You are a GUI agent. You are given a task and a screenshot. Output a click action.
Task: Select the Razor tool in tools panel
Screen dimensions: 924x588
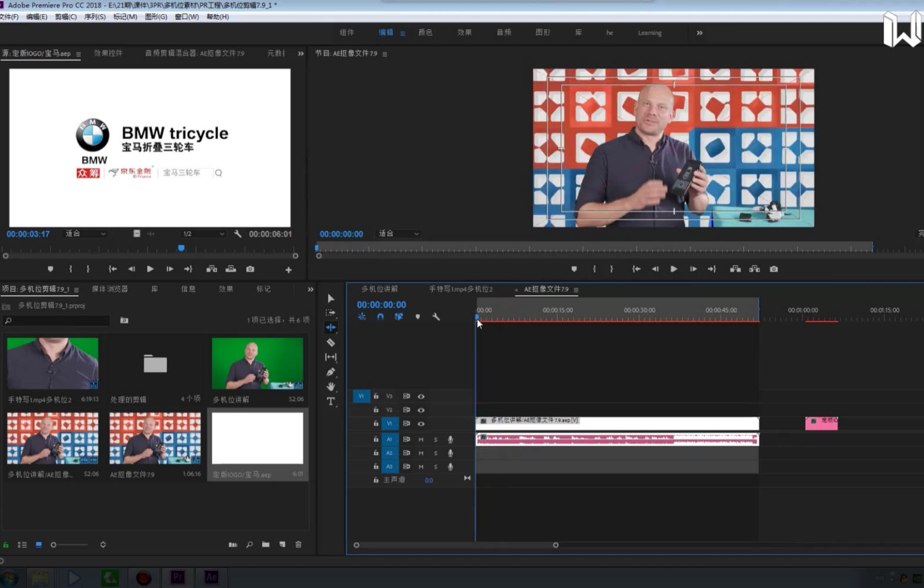coord(331,342)
